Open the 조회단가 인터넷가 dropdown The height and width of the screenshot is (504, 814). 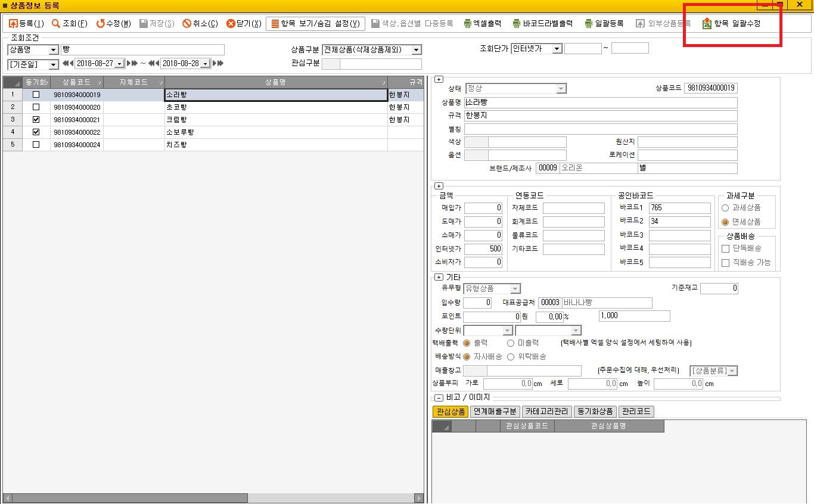557,49
